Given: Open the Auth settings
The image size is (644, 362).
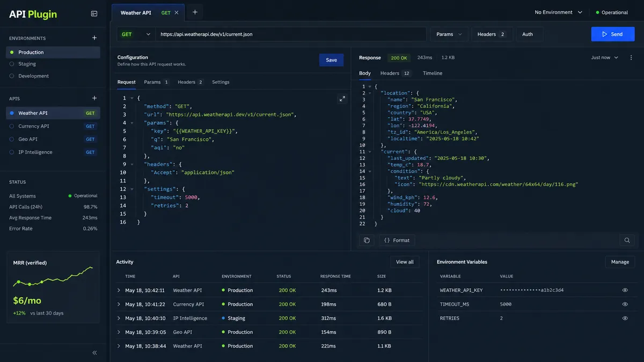Looking at the screenshot, I should tap(529, 34).
